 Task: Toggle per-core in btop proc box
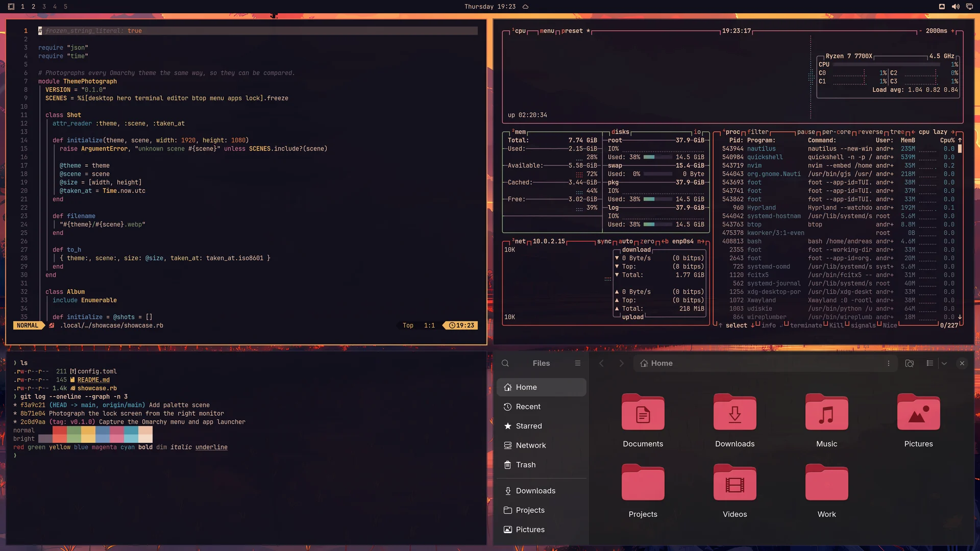(x=837, y=132)
